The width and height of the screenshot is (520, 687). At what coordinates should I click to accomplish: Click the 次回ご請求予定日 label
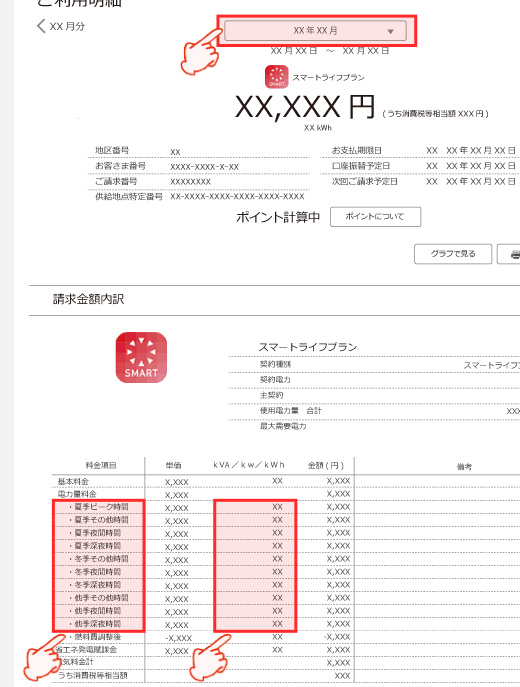(364, 181)
